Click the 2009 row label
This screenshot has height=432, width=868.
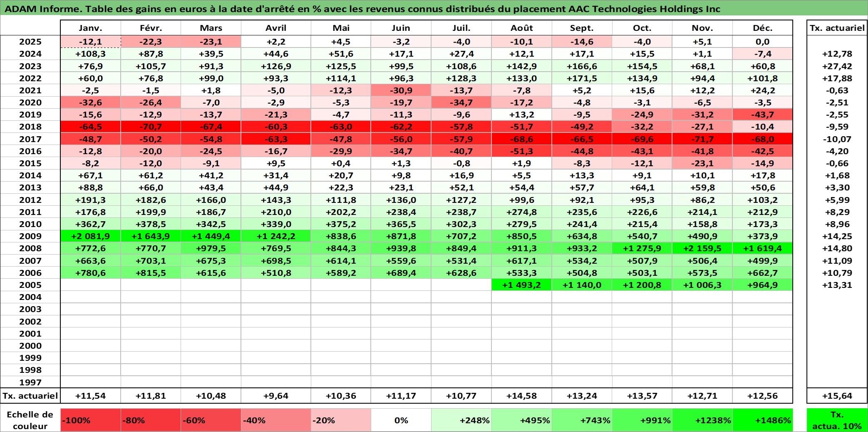[30, 236]
